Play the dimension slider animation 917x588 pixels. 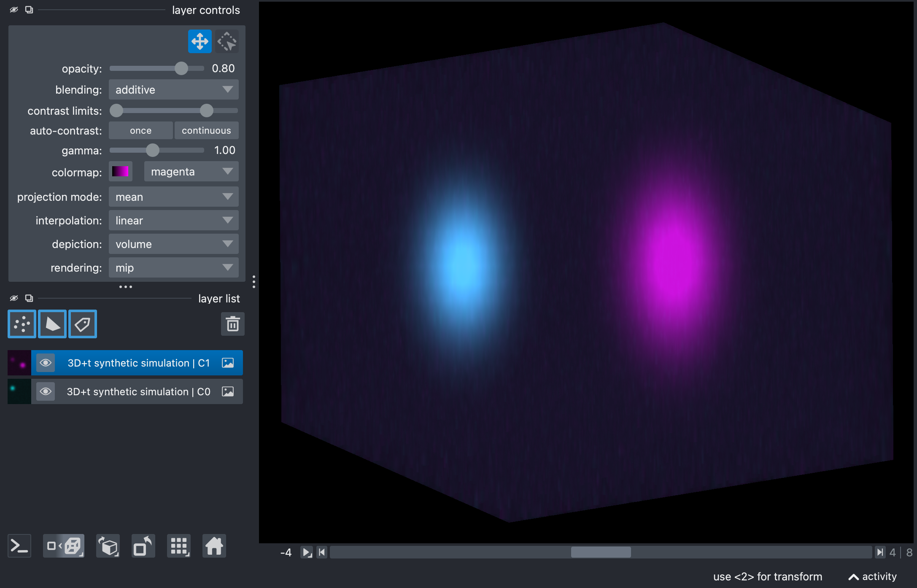(x=307, y=552)
